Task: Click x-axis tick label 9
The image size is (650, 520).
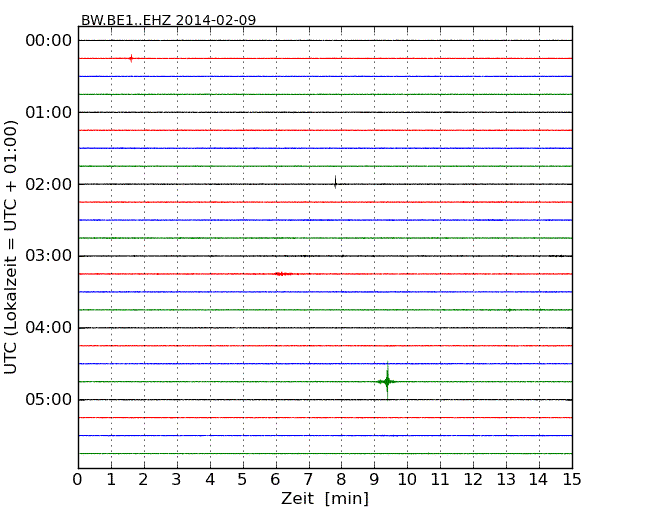Action: tap(374, 480)
